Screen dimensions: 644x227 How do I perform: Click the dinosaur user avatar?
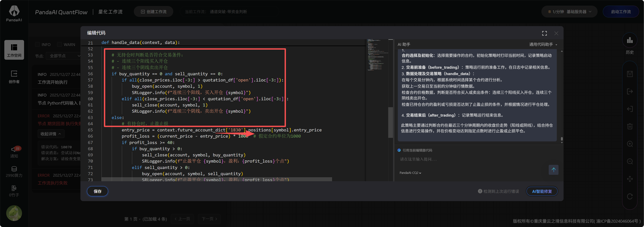(14, 213)
